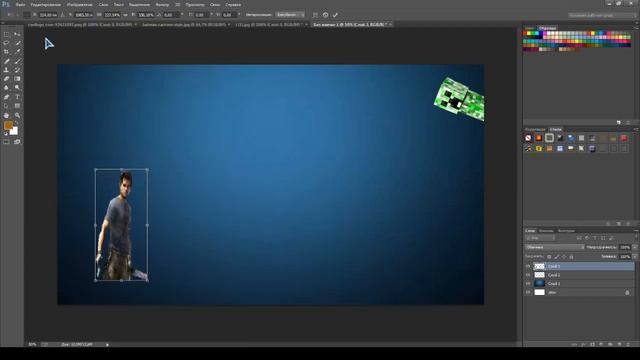Select the Dodge tool

[17, 88]
